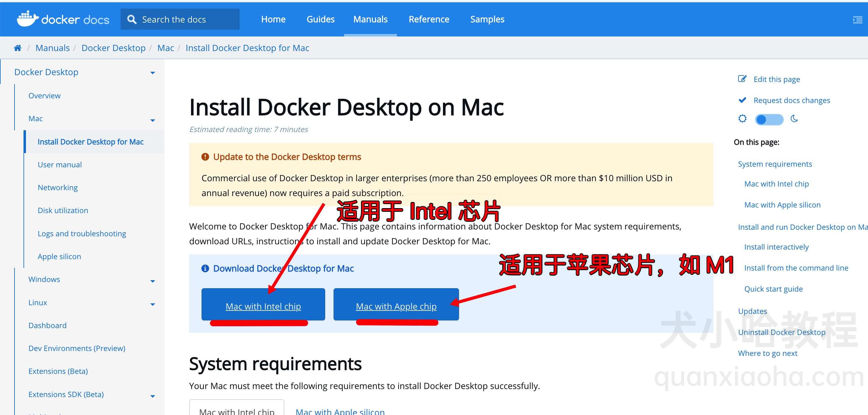This screenshot has height=415, width=868.
Task: Download Mac with Intel chip version
Action: (263, 306)
